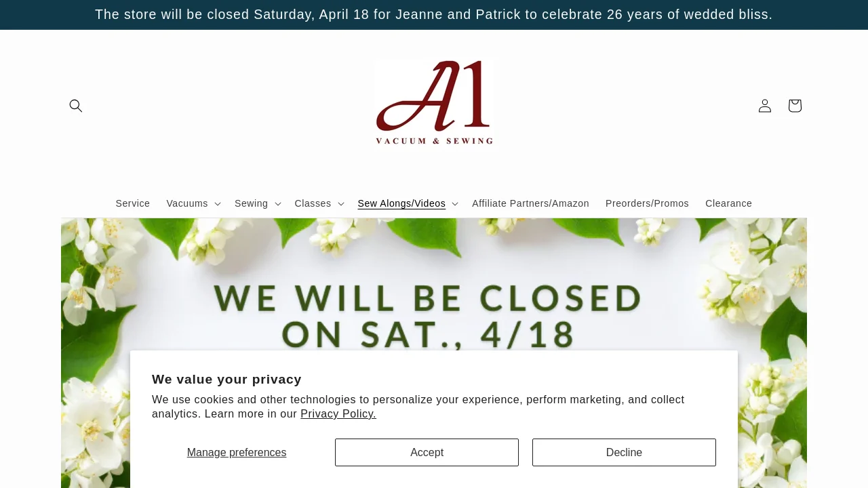Open the shopping cart icon

[795, 106]
